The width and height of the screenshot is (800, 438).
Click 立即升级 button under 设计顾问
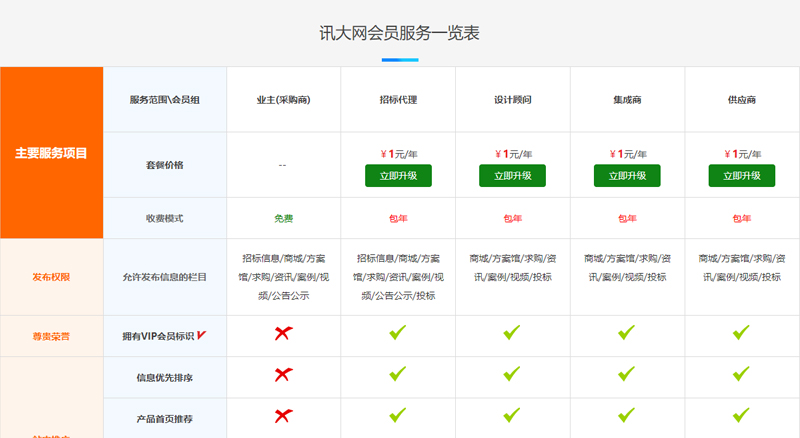click(512, 176)
